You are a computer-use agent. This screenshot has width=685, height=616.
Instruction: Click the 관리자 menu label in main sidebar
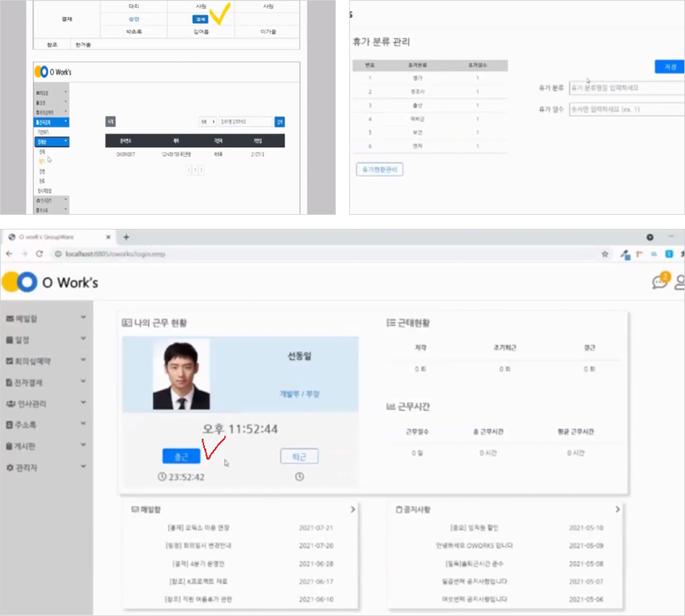(27, 468)
